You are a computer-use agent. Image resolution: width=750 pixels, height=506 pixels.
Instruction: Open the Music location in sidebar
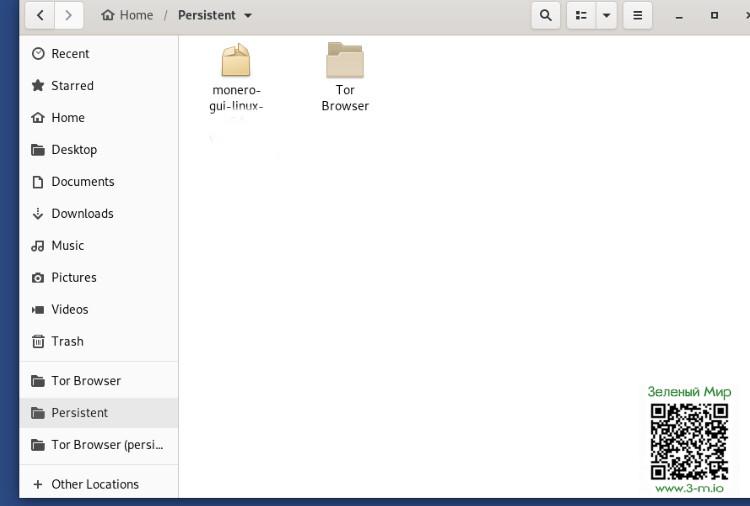(67, 246)
